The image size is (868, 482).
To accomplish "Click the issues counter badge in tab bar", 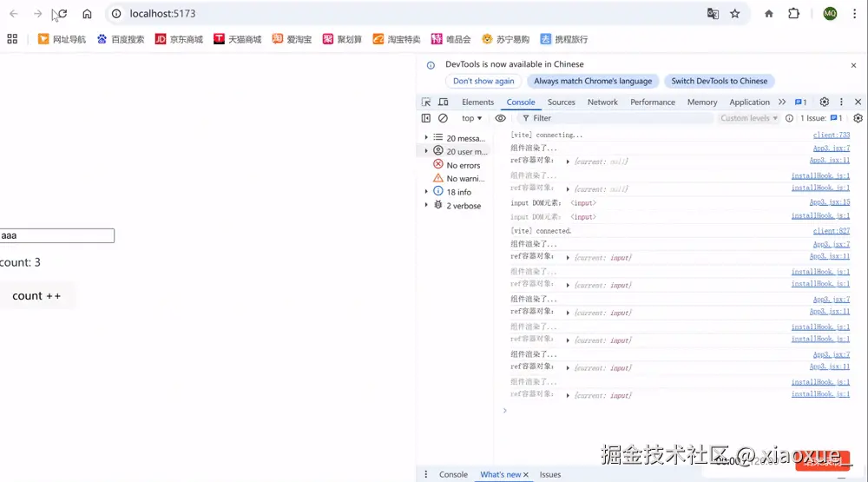I will (800, 102).
